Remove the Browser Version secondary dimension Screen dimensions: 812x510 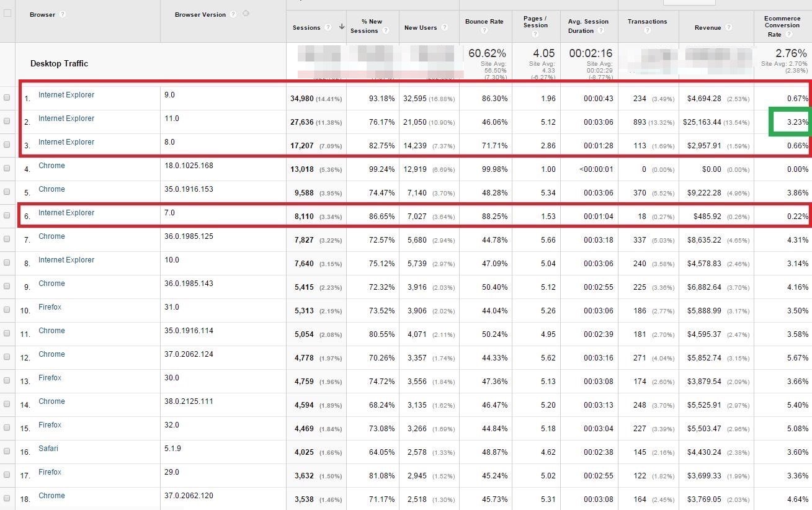(246, 14)
